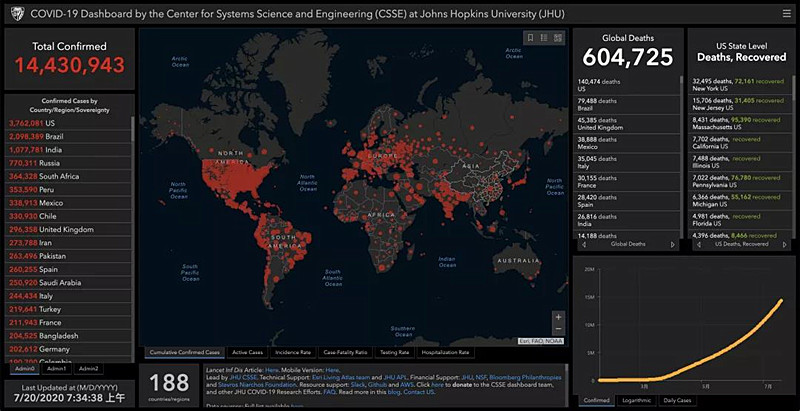Click the Contact US link
Image resolution: width=800 pixels, height=411 pixels.
[419, 392]
